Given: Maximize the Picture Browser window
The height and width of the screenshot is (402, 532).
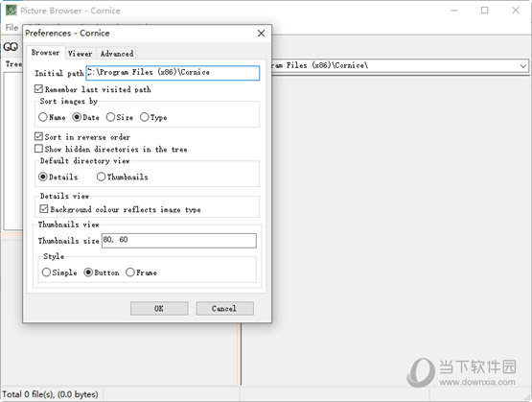Looking at the screenshot, I should pyautogui.click(x=484, y=11).
